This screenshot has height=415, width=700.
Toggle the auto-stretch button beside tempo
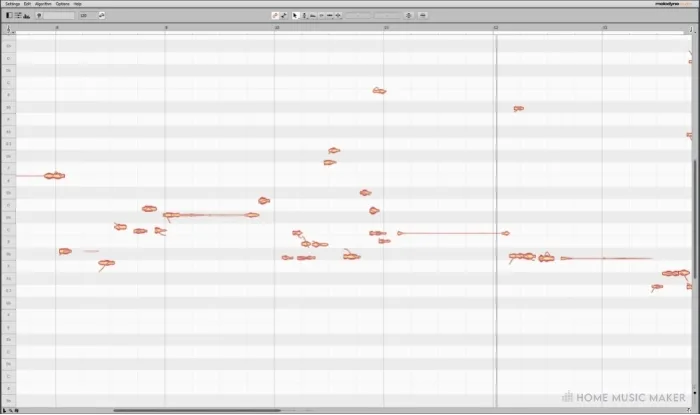(x=102, y=16)
